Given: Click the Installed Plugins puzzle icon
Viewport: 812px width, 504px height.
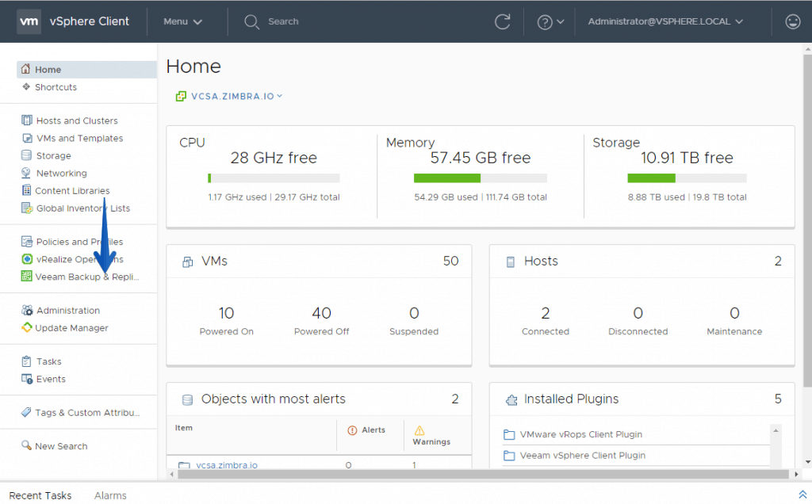Looking at the screenshot, I should [511, 399].
